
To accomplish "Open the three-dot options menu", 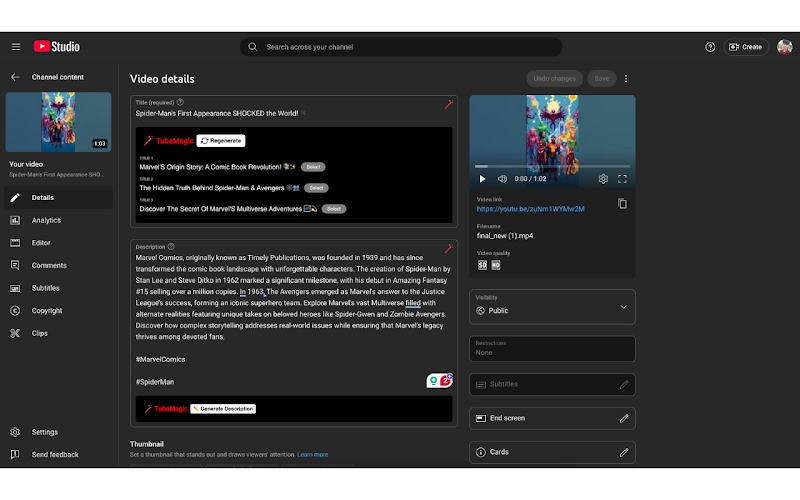I will pos(626,79).
